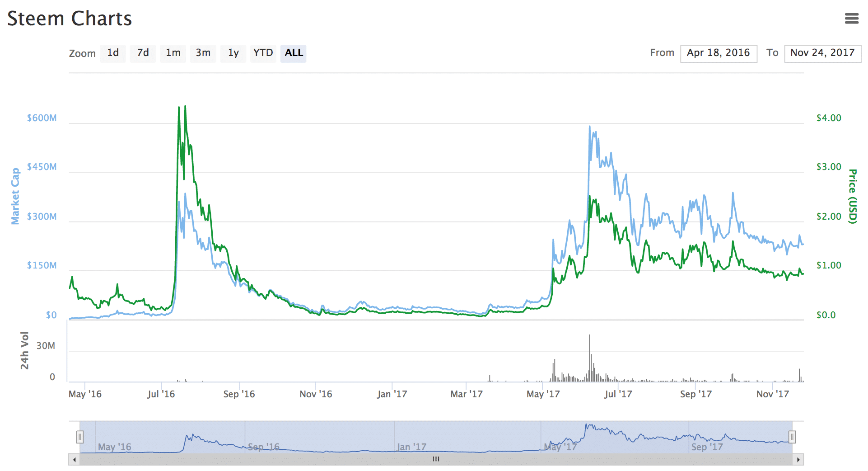The width and height of the screenshot is (868, 471).
Task: Click the grip marks on the scrollbar thumb
Action: 435,459
